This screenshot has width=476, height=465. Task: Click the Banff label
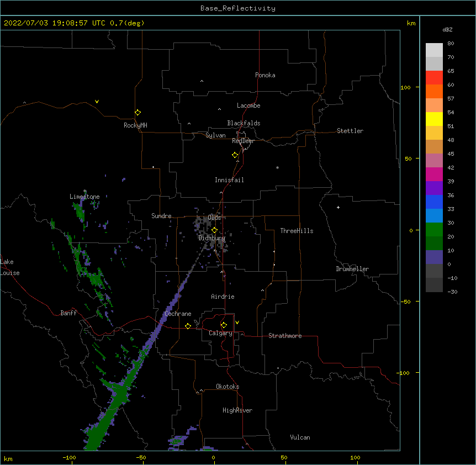pyautogui.click(x=68, y=313)
